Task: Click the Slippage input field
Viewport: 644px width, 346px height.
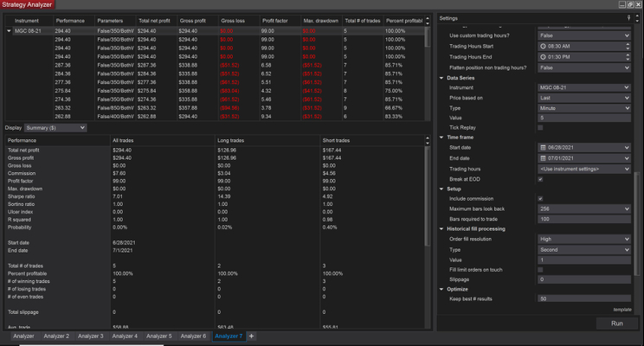Action: tap(584, 279)
